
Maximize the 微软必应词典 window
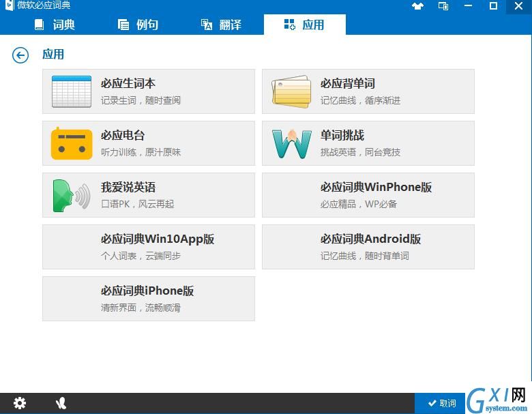[493, 6]
